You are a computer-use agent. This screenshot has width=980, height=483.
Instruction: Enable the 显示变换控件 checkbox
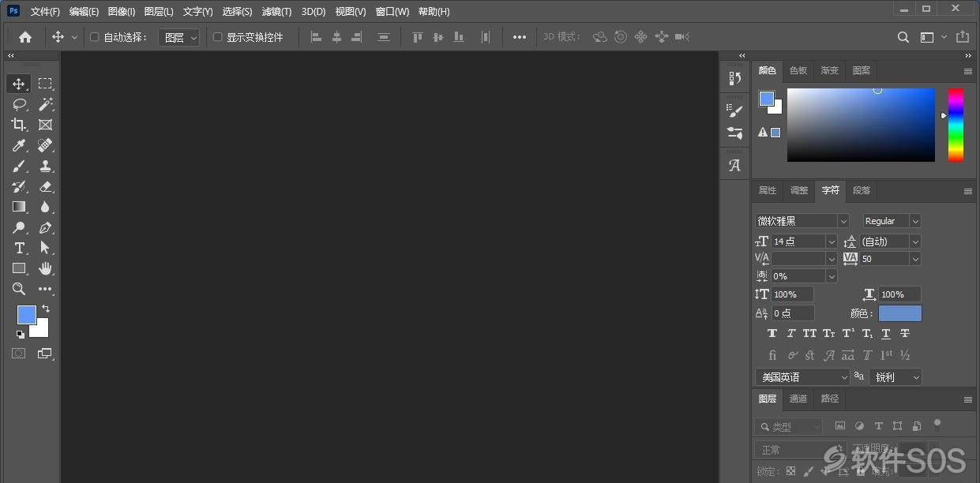click(x=218, y=37)
